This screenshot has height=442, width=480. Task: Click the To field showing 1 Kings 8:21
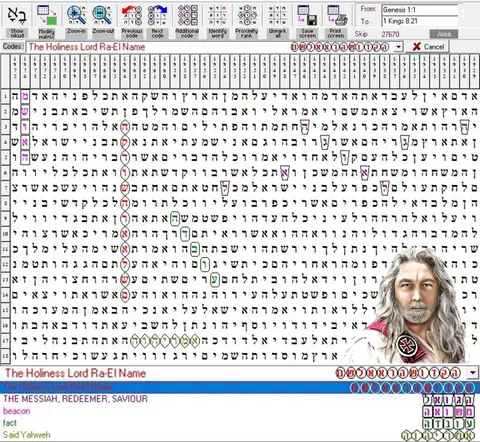pyautogui.click(x=420, y=21)
